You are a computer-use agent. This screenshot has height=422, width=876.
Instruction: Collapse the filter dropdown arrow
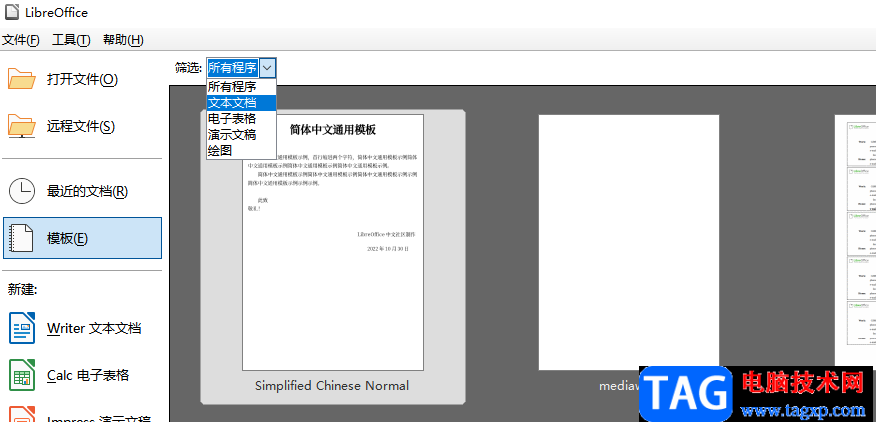click(x=268, y=68)
